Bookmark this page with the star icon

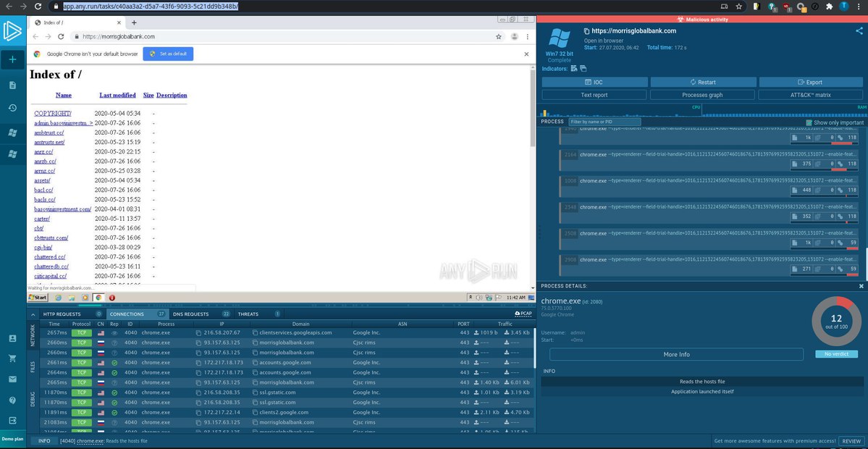click(x=739, y=7)
